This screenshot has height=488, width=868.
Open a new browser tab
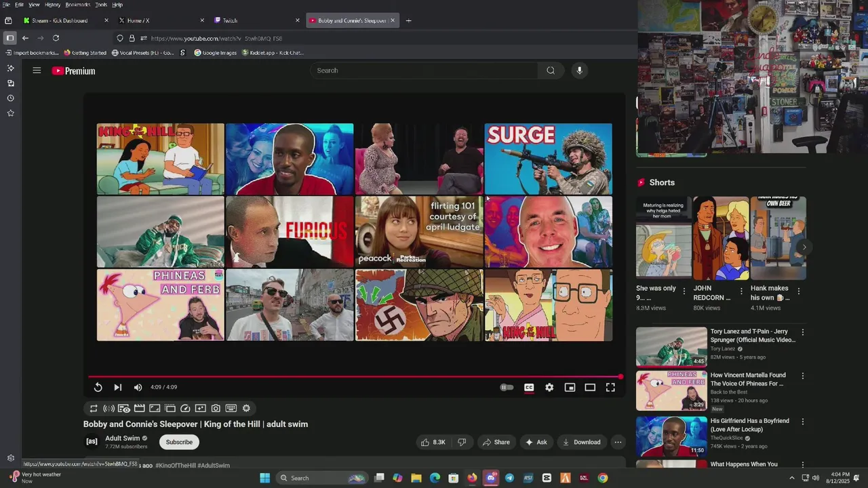(x=408, y=20)
